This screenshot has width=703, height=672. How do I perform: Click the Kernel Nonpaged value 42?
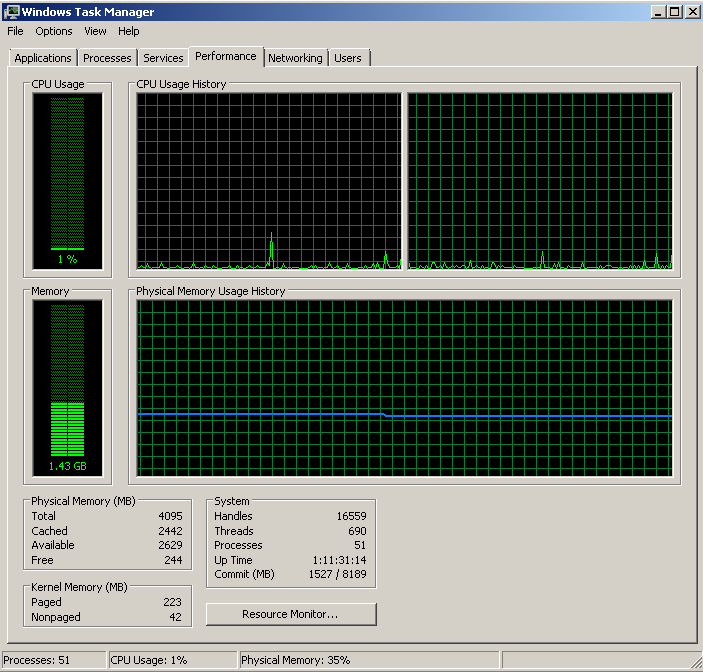point(175,617)
